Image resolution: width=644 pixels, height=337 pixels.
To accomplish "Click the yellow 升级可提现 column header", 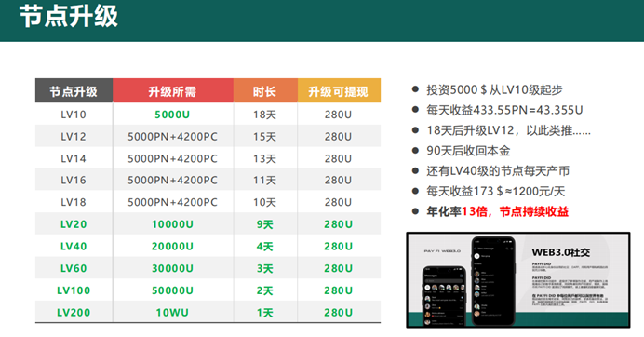I will [x=339, y=90].
